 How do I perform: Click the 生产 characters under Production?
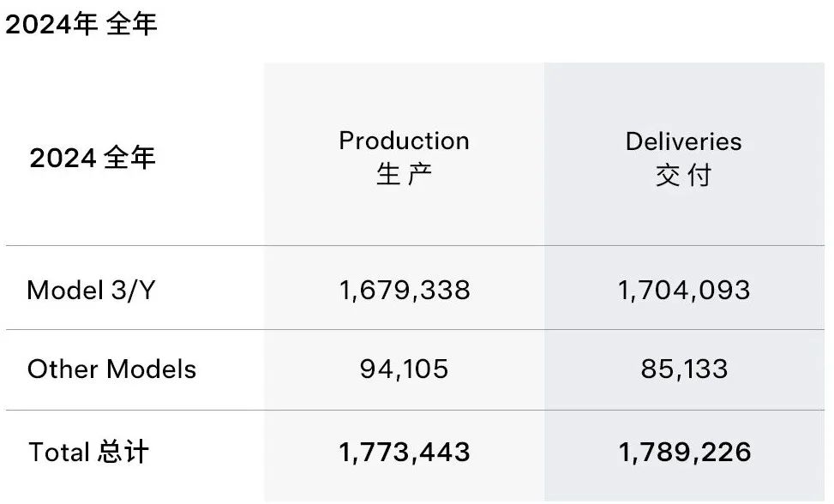coord(405,175)
